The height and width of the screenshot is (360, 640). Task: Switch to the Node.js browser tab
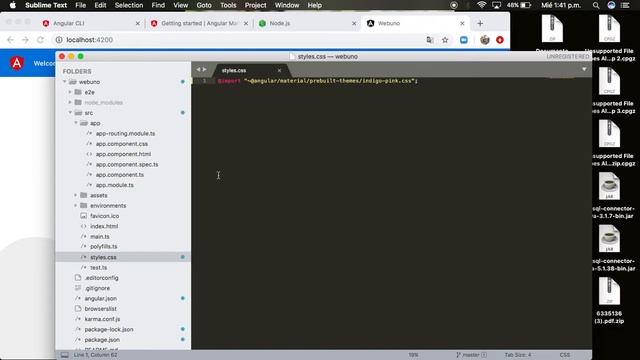pyautogui.click(x=307, y=23)
